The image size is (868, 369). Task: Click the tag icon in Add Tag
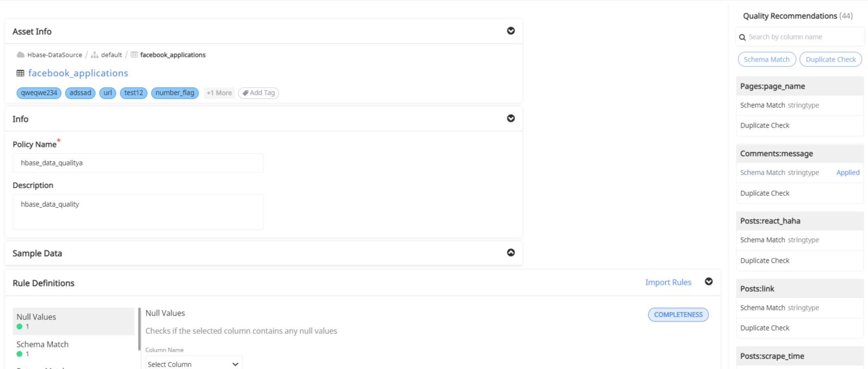[x=246, y=93]
